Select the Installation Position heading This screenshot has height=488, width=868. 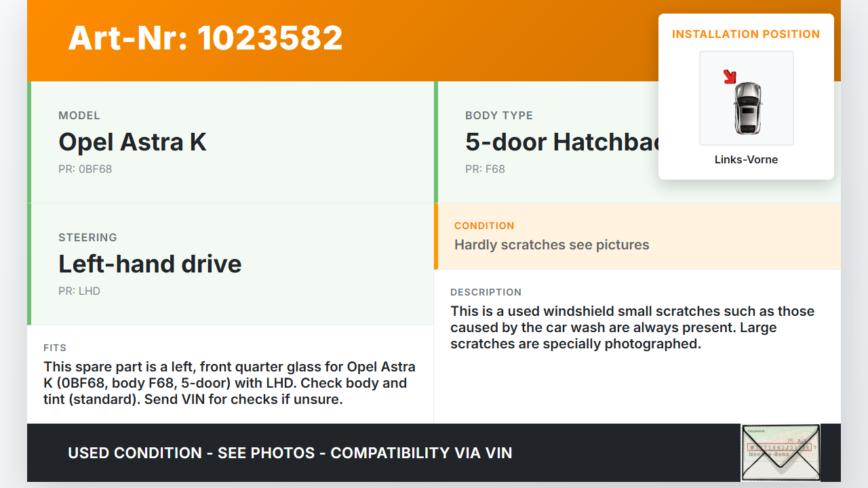(x=746, y=34)
